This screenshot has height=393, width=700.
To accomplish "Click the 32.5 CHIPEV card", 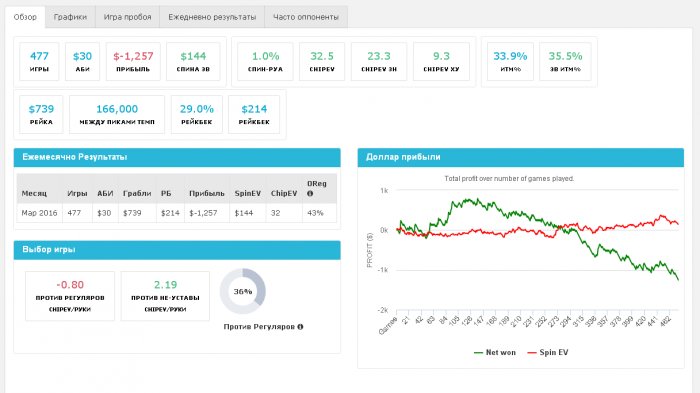I will tap(322, 62).
